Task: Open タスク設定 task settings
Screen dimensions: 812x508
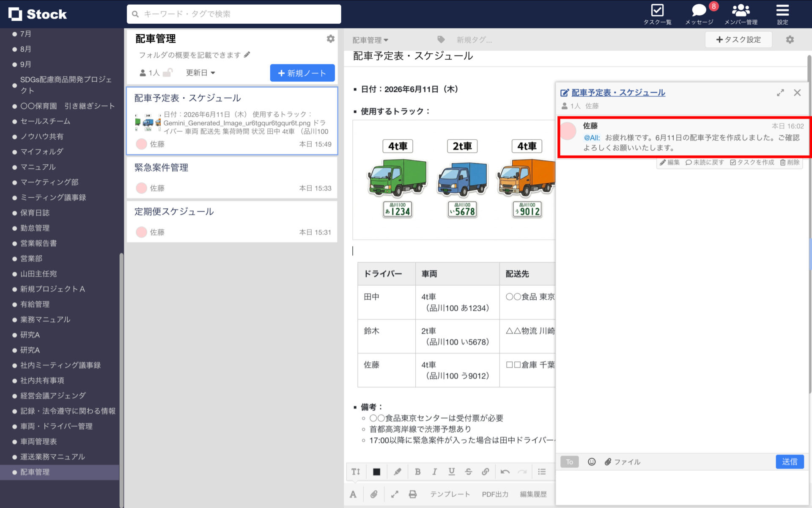Action: 738,39
